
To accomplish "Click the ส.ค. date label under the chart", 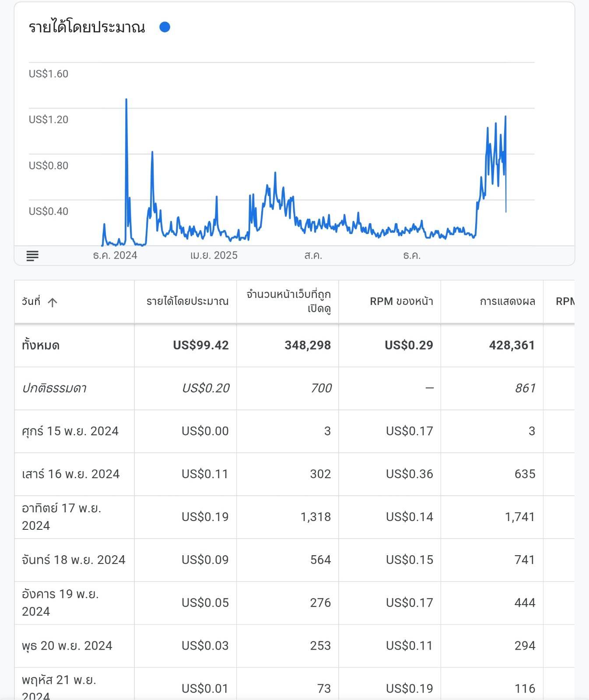I will tap(313, 255).
